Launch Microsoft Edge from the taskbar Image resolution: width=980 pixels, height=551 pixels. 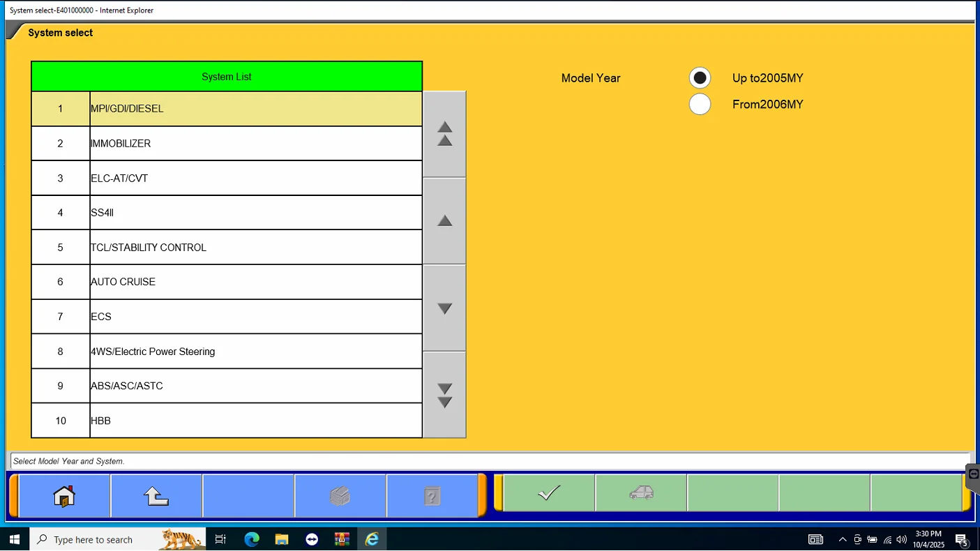(x=252, y=539)
